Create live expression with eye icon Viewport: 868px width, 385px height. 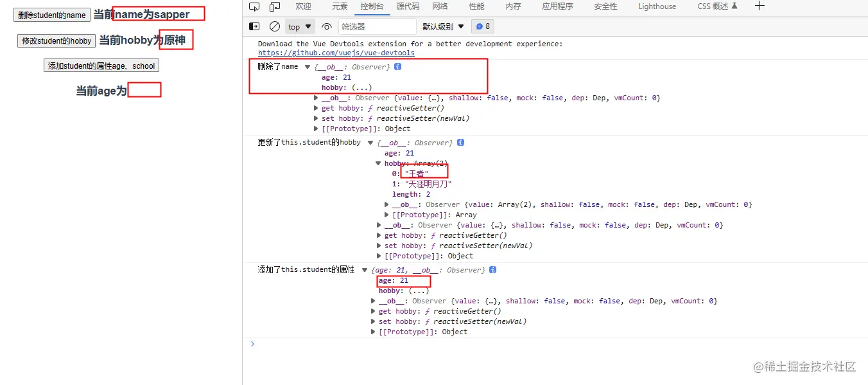point(327,26)
